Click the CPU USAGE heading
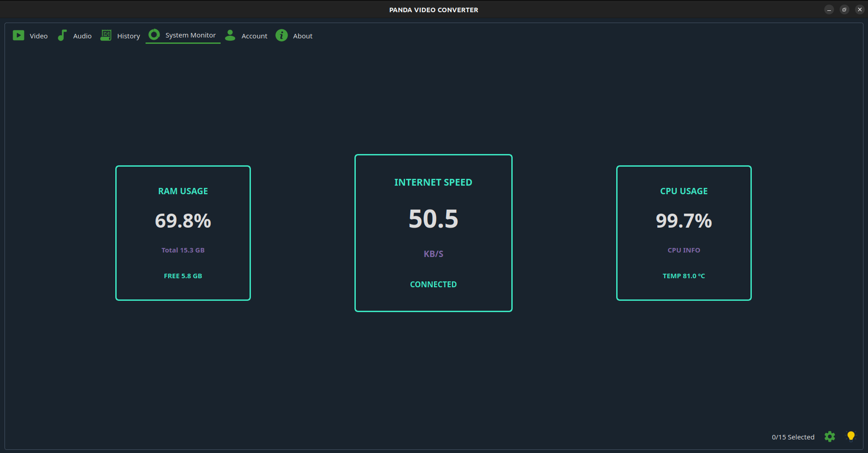 (x=684, y=191)
